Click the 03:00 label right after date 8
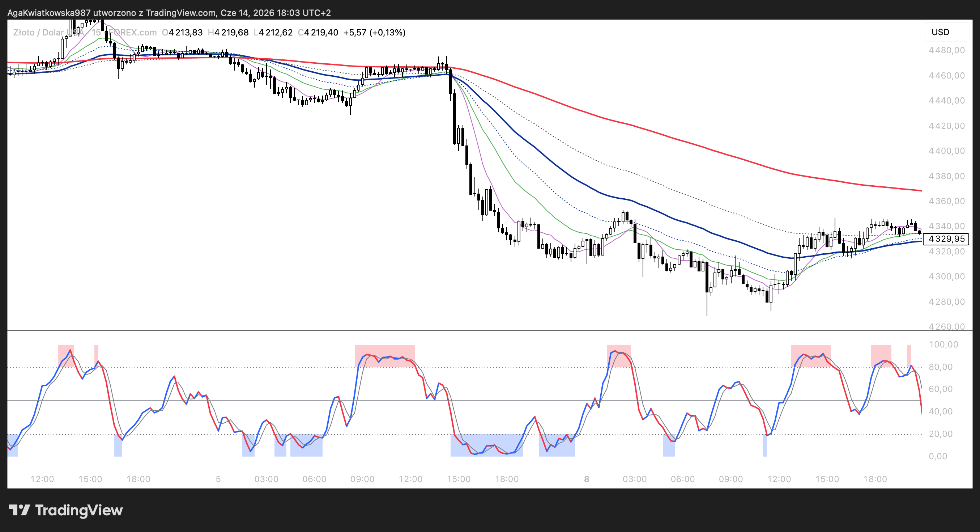The image size is (980, 532). pyautogui.click(x=635, y=479)
